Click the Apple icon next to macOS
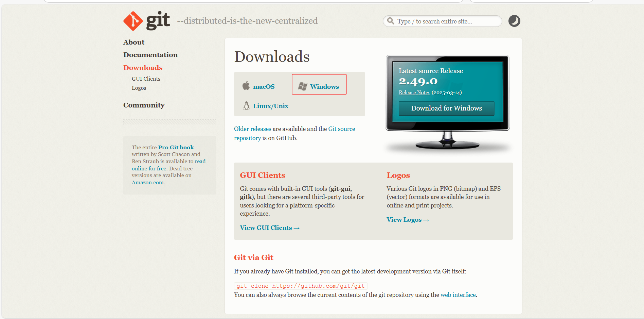This screenshot has height=319, width=644. (x=246, y=86)
